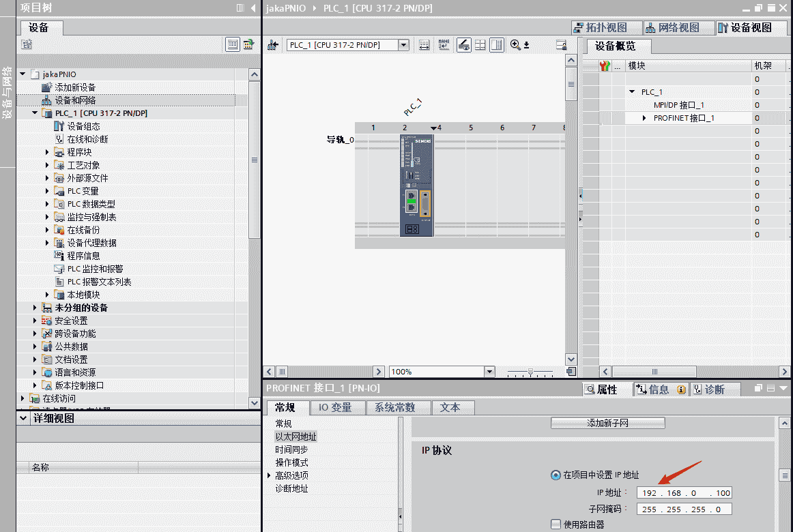The image size is (793, 532).
Task: Select 以太网地址 in properties navigation
Action: pos(295,437)
